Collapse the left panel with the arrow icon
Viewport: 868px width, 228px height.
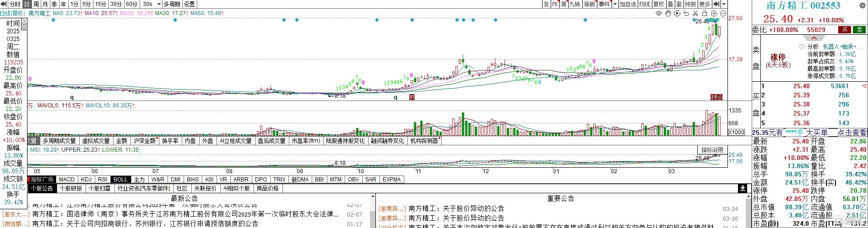pyautogui.click(x=4, y=4)
